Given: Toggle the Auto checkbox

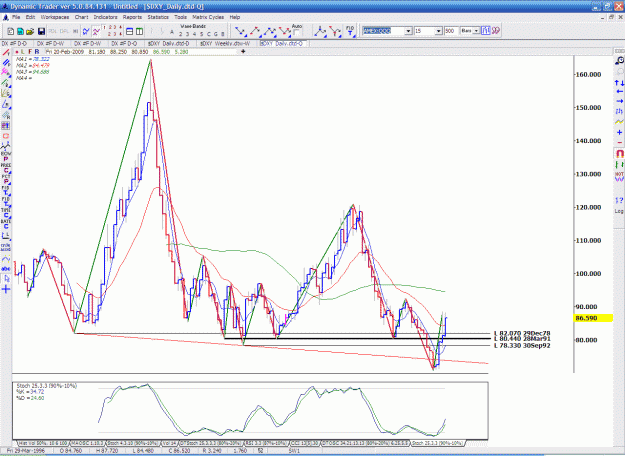Looking at the screenshot, I should (296, 33).
